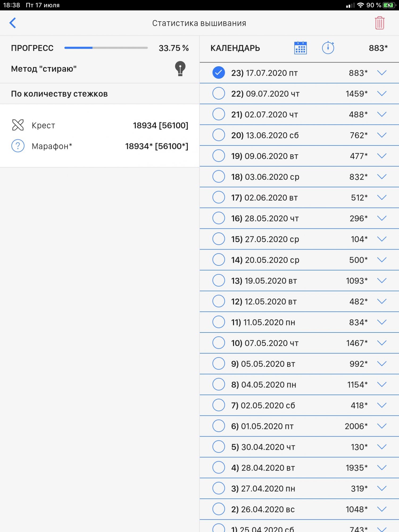Expand the 28.04.2020 entry chevron
The image size is (399, 532).
(x=382, y=467)
